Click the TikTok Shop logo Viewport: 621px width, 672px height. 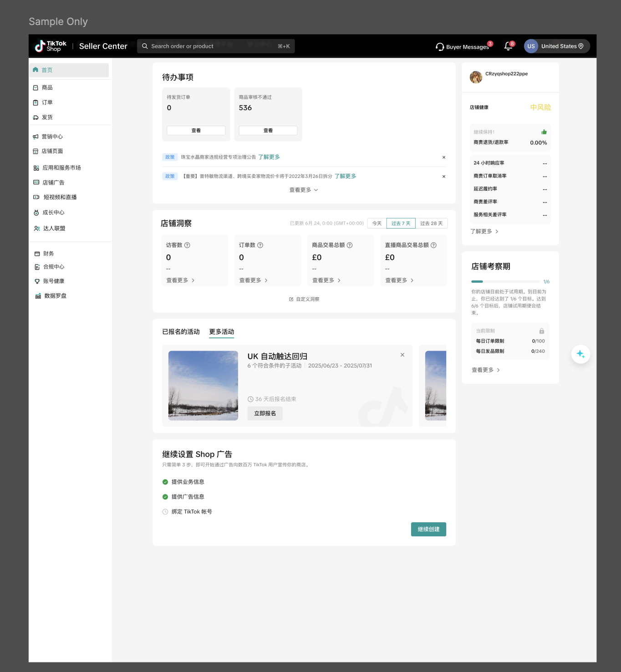coord(51,46)
